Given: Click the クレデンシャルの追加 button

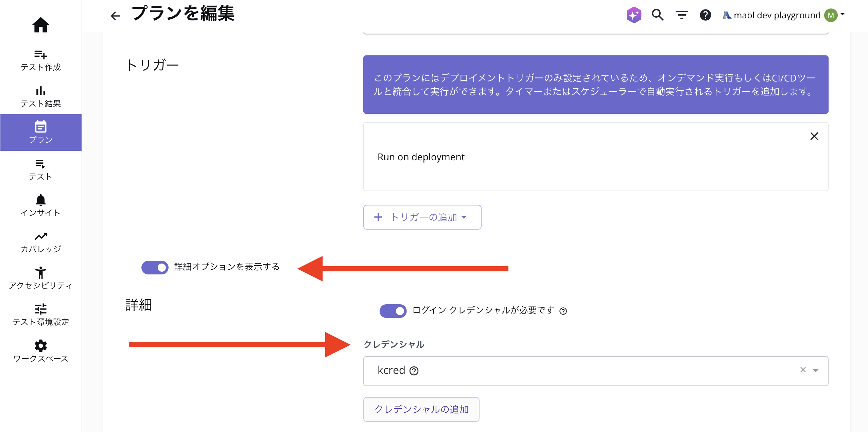Looking at the screenshot, I should click(421, 409).
